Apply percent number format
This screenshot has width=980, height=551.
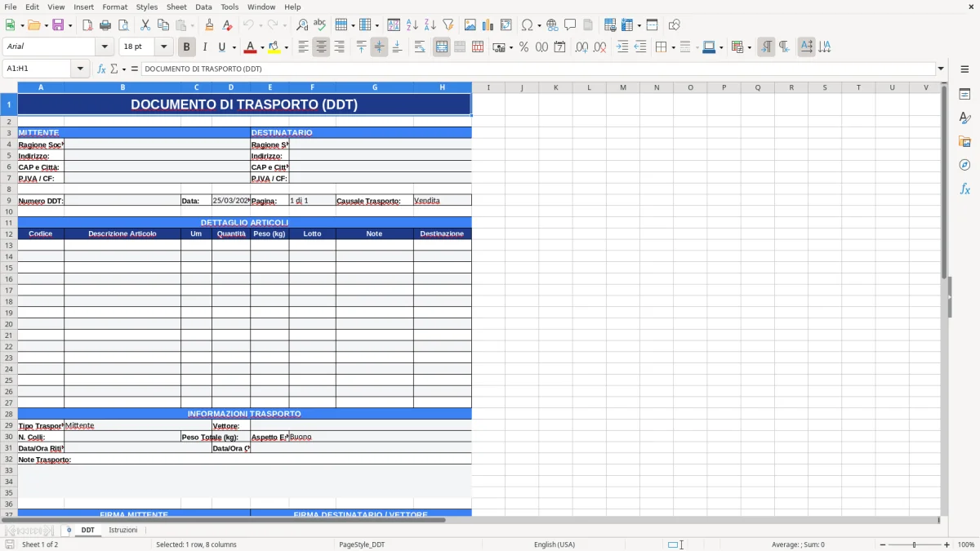(x=523, y=47)
